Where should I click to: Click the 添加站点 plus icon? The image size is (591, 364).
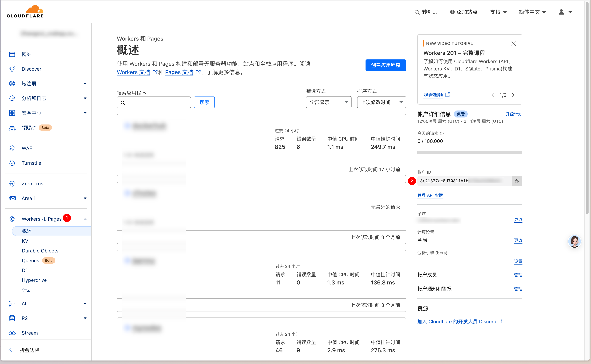click(x=452, y=12)
